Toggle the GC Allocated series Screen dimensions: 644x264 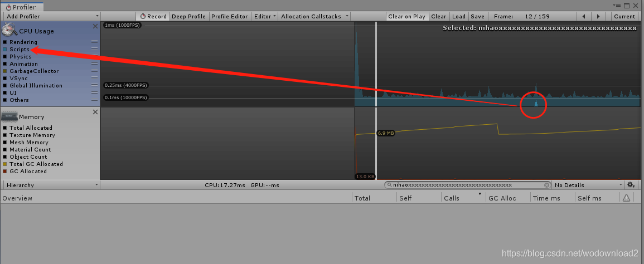(x=5, y=171)
